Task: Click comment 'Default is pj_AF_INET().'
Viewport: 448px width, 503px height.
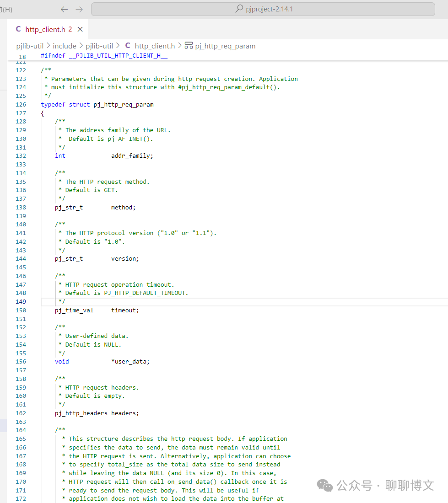Action: pos(111,139)
